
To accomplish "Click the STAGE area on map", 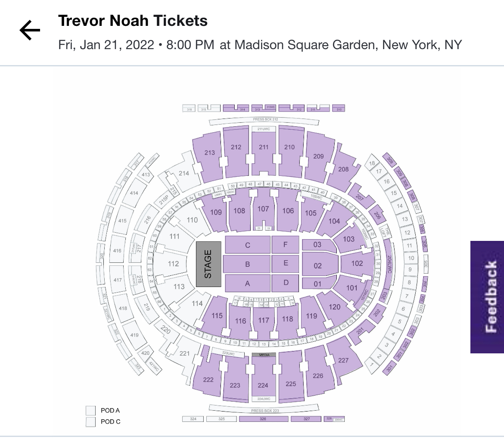I will (x=208, y=264).
